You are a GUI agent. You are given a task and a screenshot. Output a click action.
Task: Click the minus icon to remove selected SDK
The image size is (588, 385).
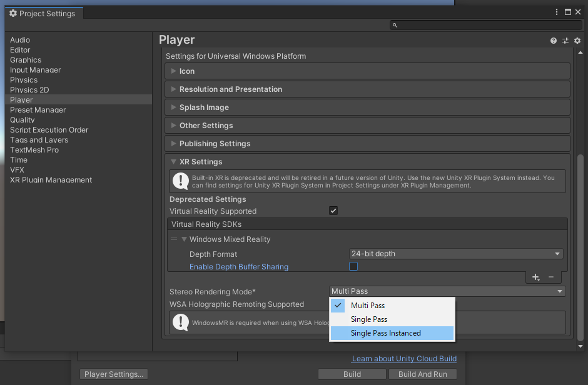pos(551,276)
